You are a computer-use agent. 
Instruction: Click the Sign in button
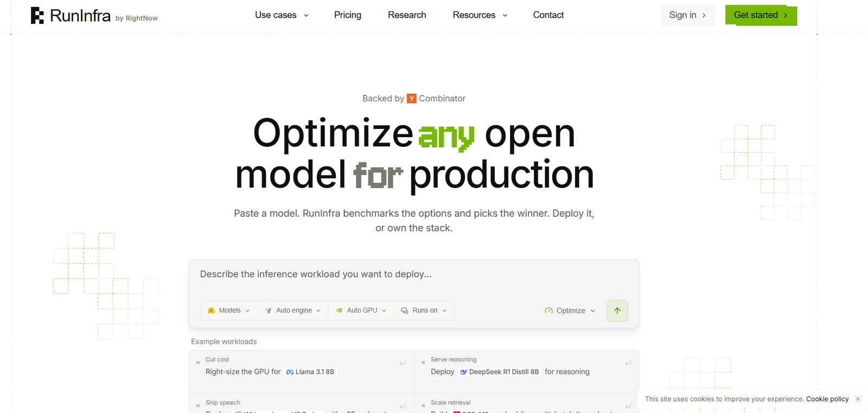click(x=688, y=15)
